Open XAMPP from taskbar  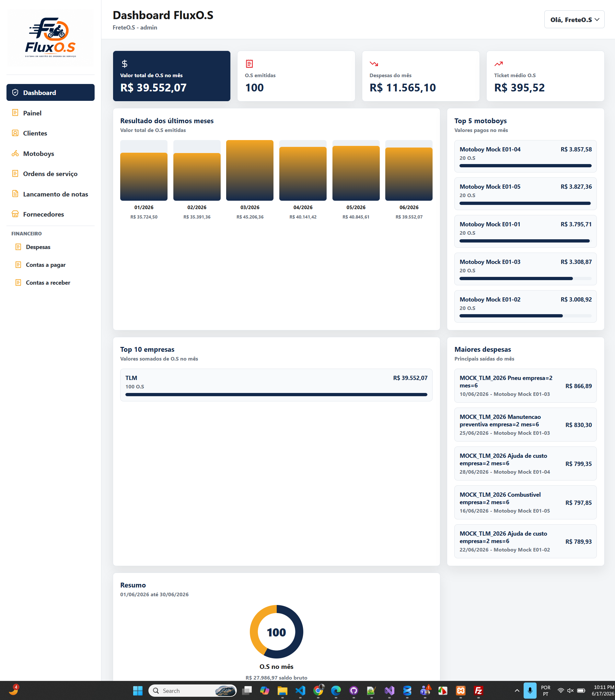pos(461,691)
